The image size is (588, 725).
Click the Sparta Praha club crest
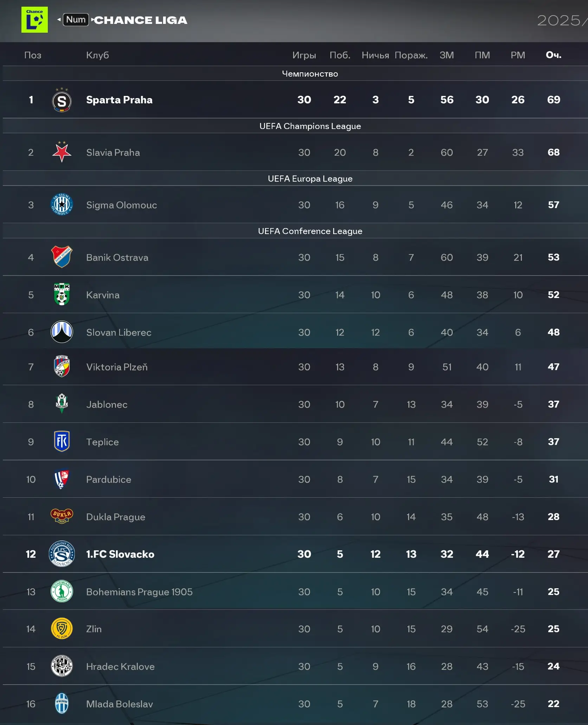pyautogui.click(x=62, y=100)
